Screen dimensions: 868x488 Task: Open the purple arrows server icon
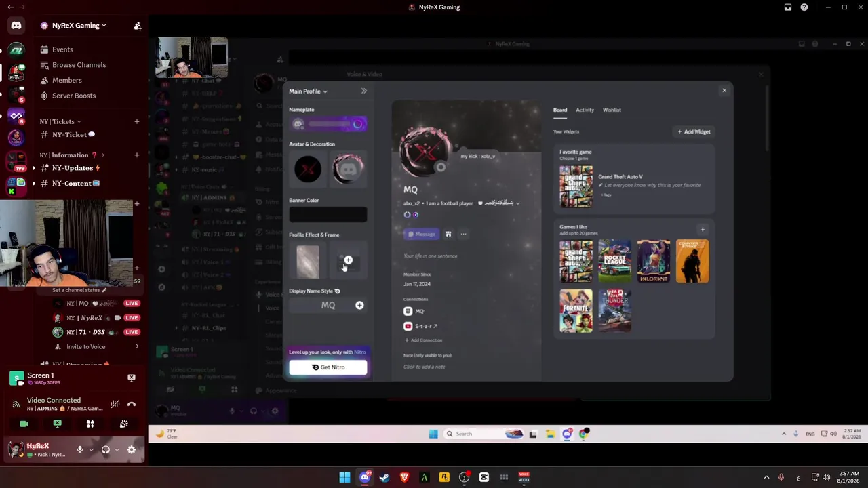coord(16,115)
